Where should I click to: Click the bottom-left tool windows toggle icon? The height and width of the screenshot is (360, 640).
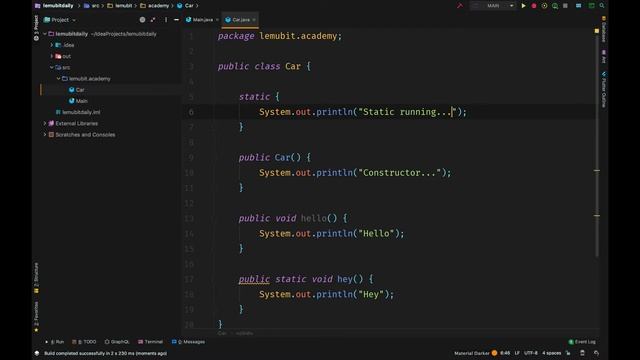click(37, 353)
